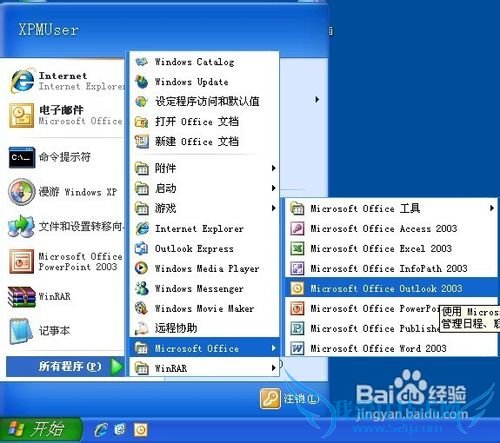Launch the command prompt icon
This screenshot has height=443, width=500.
[x=22, y=157]
